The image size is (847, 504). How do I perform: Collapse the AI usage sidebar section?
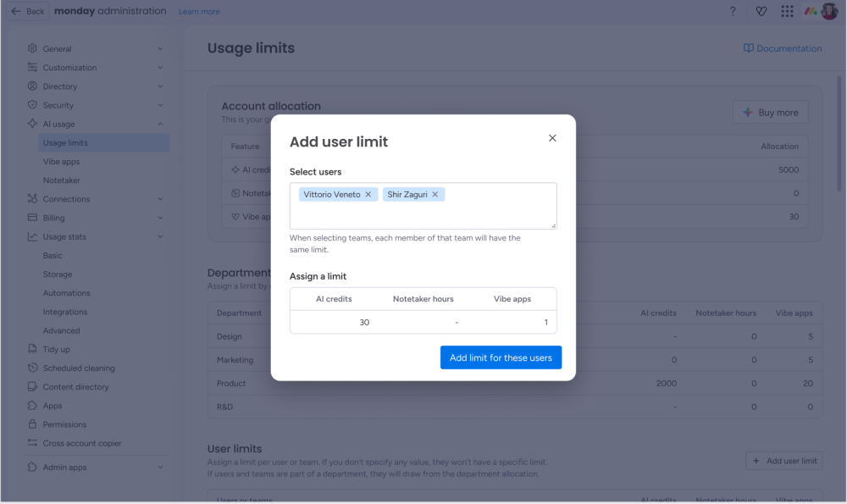(160, 125)
